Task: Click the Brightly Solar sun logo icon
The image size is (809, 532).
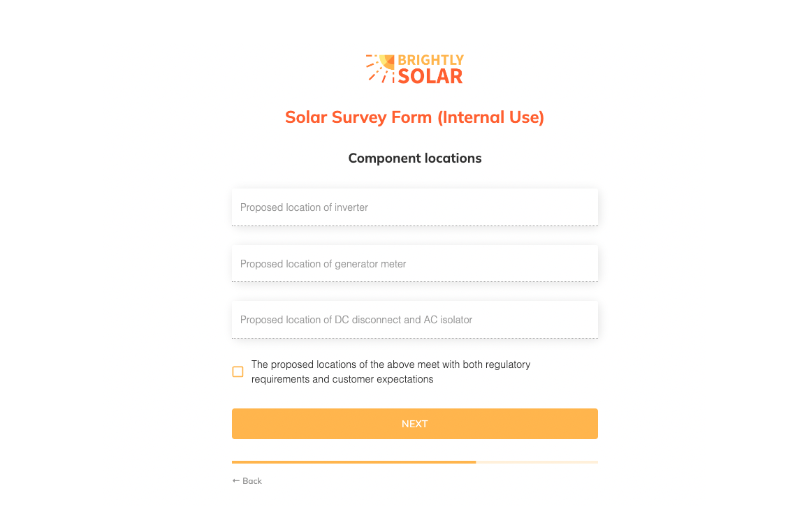Action: [x=380, y=68]
